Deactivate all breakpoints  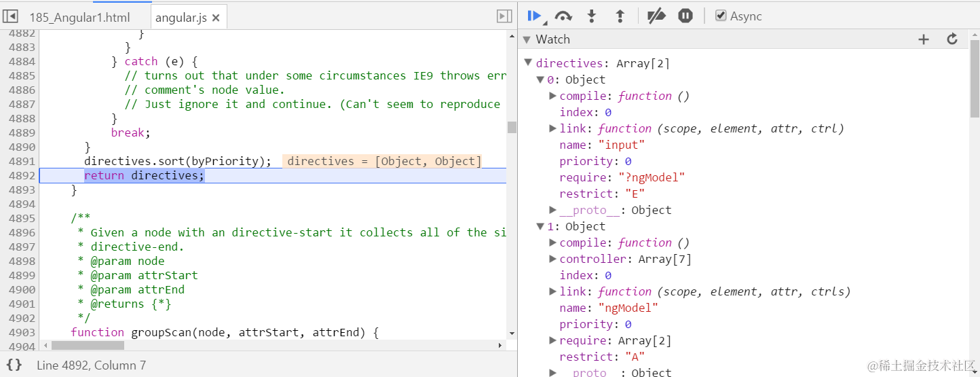[x=656, y=16]
